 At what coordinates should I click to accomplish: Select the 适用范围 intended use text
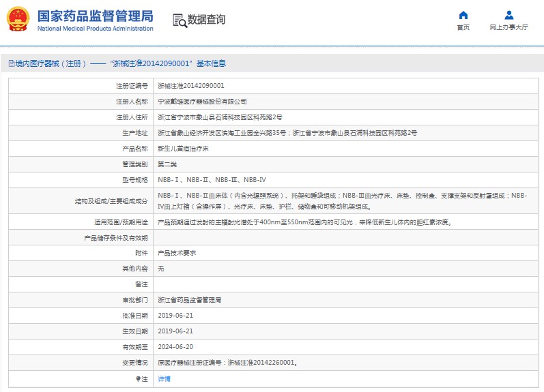tap(305, 222)
